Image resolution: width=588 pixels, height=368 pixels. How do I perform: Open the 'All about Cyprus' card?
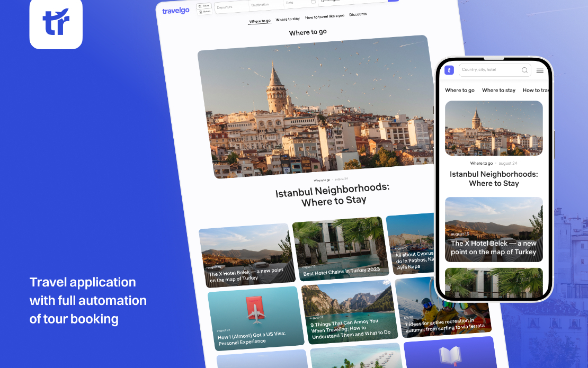(412, 244)
